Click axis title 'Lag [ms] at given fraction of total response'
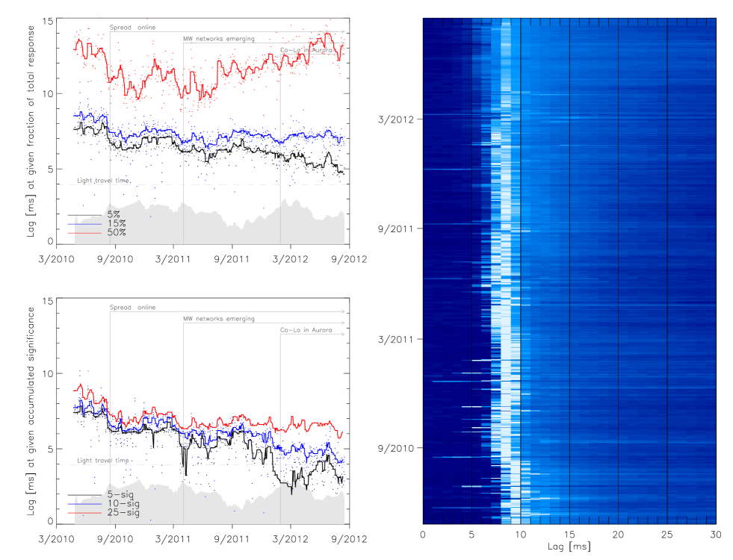The width and height of the screenshot is (733, 560). 31,131
